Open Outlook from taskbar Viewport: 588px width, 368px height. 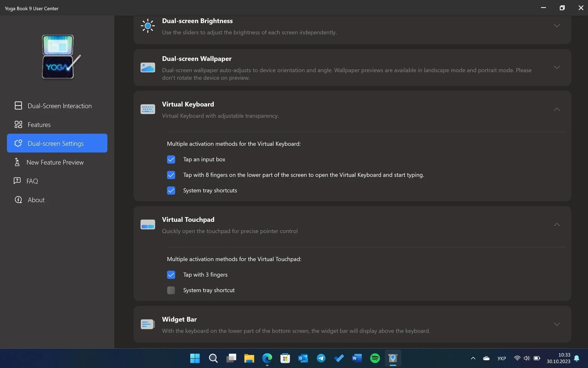(303, 358)
